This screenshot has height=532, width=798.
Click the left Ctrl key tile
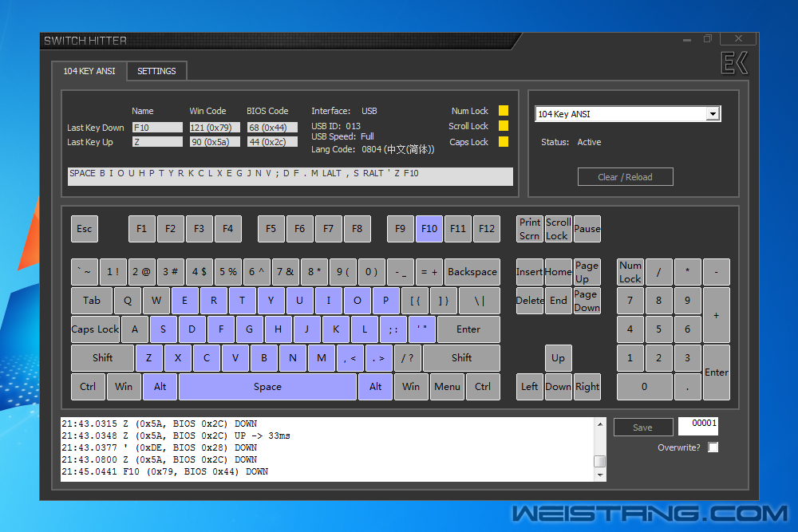tap(88, 387)
